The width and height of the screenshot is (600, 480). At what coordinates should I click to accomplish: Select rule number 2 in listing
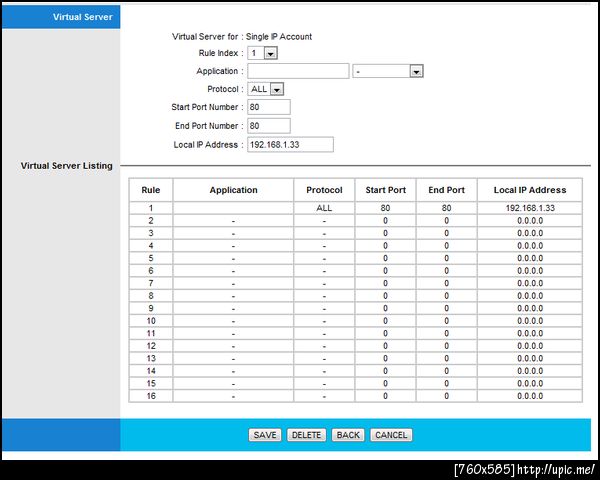(151, 221)
